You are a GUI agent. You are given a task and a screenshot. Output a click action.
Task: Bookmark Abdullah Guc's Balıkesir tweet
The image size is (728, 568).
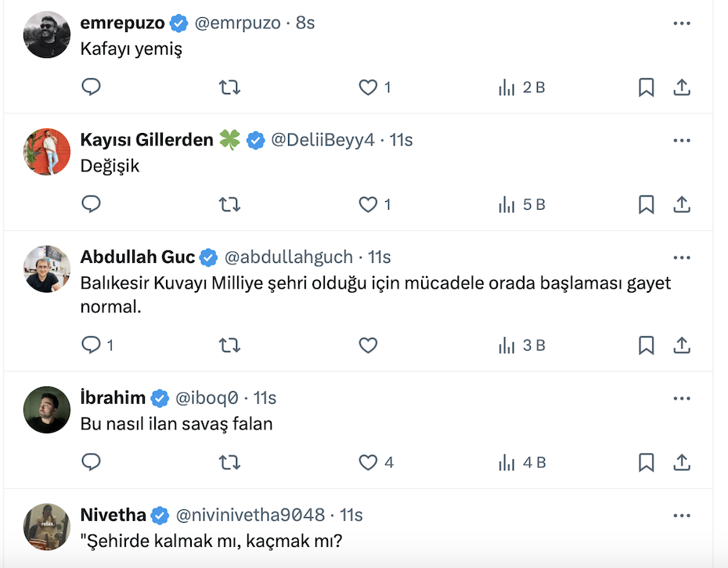(x=646, y=345)
